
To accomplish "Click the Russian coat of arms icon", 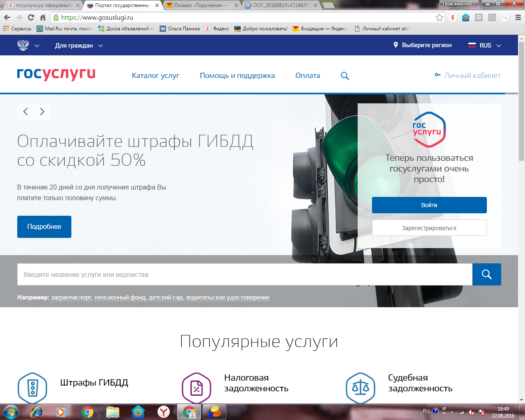I will [x=23, y=45].
